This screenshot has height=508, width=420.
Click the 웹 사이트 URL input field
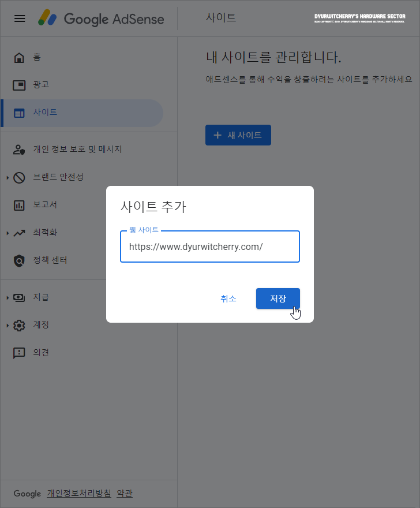(210, 246)
